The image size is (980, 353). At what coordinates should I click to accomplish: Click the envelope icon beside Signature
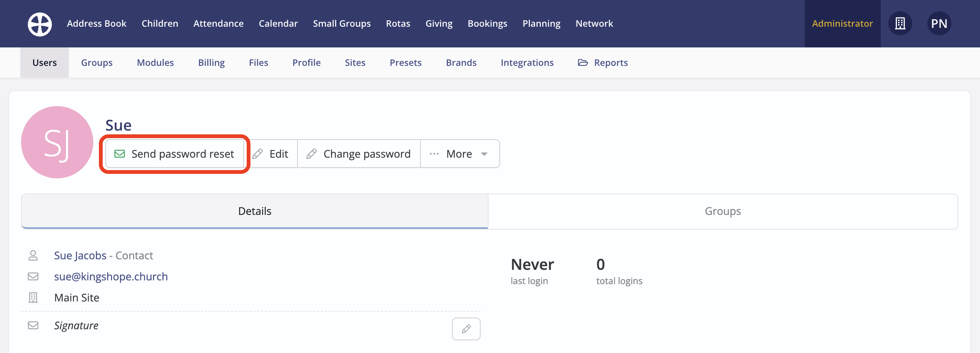(33, 325)
